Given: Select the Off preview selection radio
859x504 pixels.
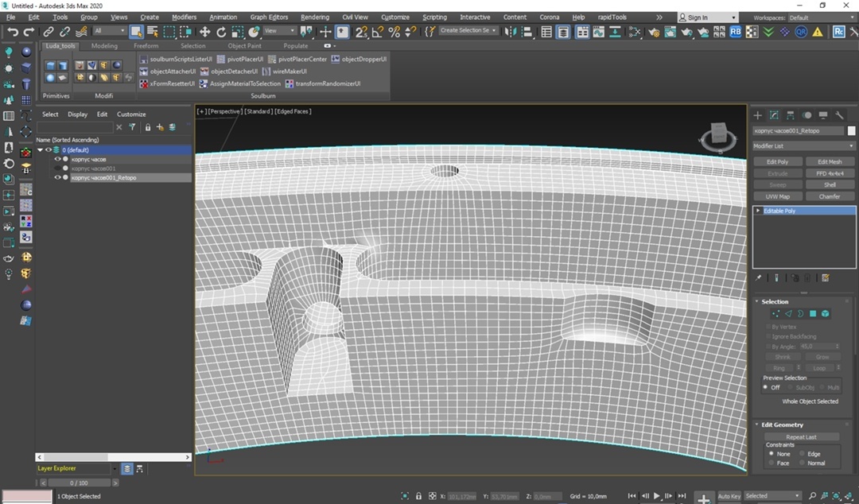Looking at the screenshot, I should click(766, 387).
